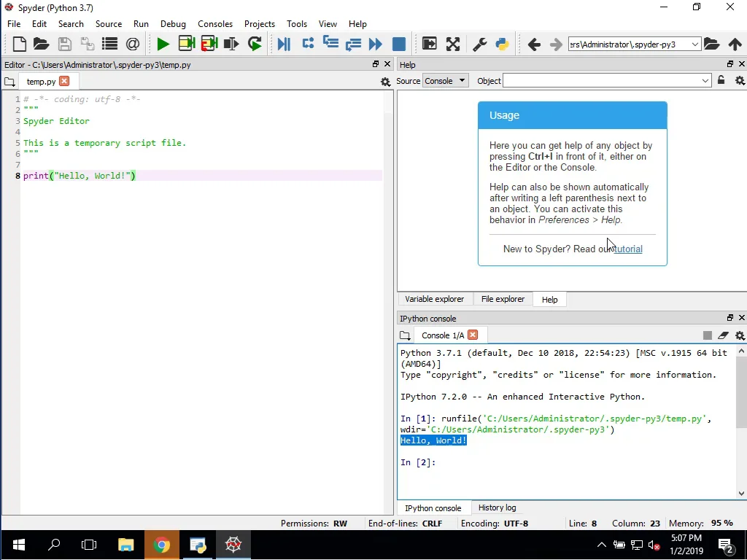
Task: Select the temp.py editor tab
Action: coord(41,82)
